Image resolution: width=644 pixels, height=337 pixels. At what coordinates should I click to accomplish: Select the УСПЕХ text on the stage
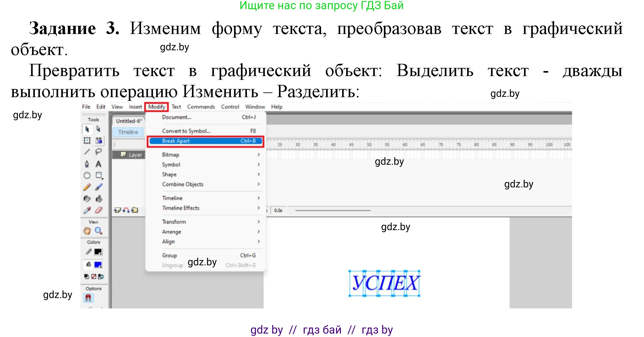(x=385, y=283)
